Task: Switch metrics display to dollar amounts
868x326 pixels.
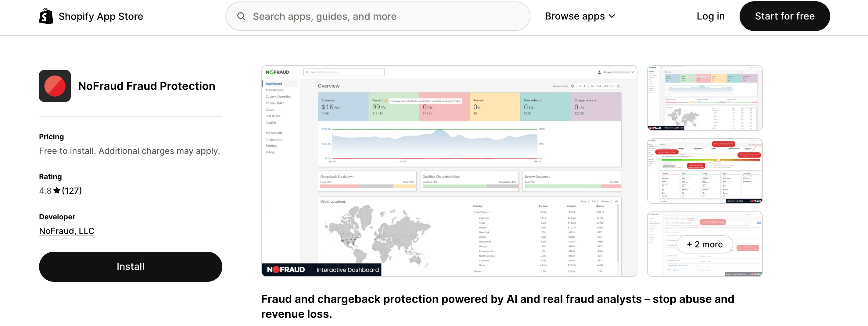Action: tap(585, 87)
